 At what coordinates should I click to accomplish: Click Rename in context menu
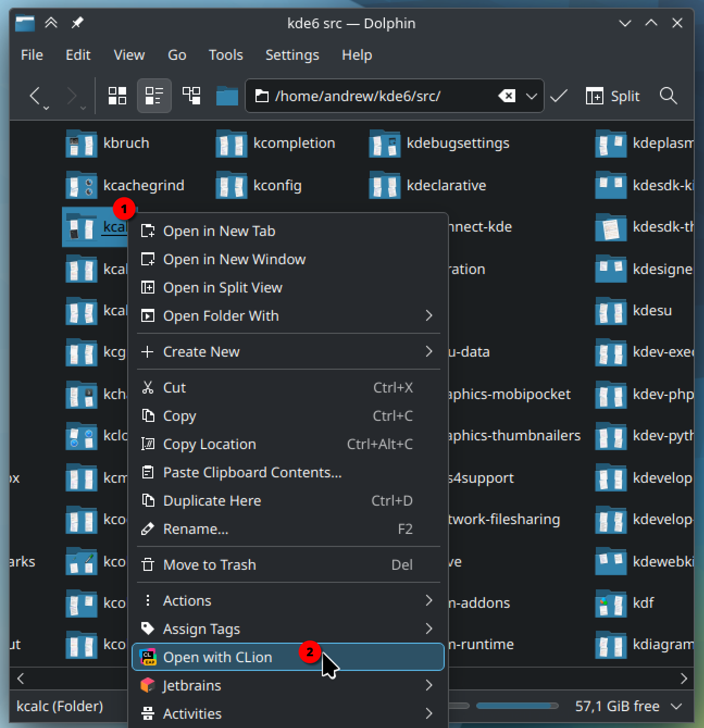pyautogui.click(x=196, y=529)
